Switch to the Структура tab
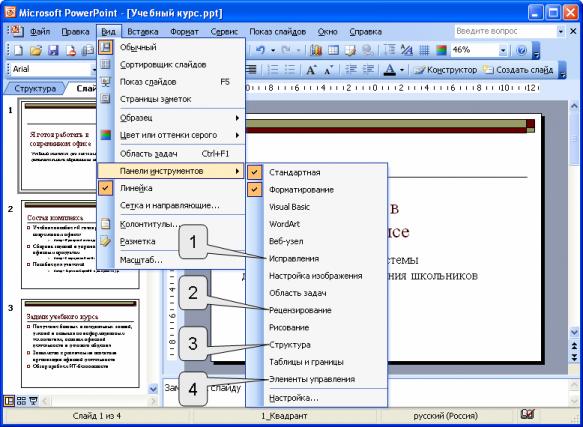Image resolution: width=583 pixels, height=427 pixels. point(35,89)
